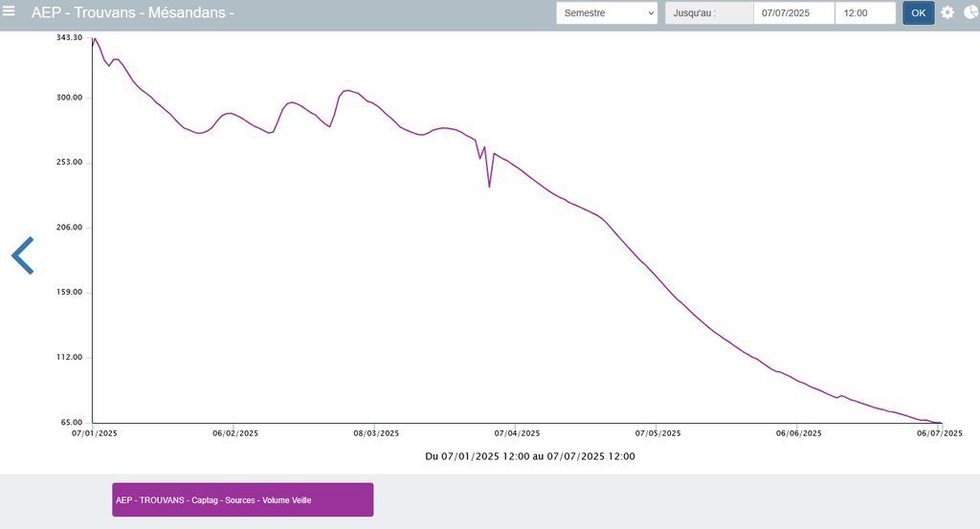Click the date range text below the chart
The image size is (980, 529).
click(530, 456)
